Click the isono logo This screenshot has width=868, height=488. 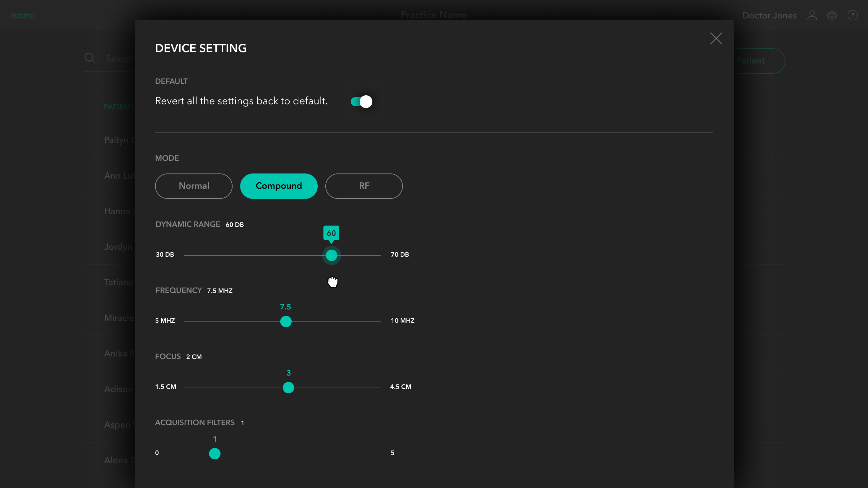[23, 16]
